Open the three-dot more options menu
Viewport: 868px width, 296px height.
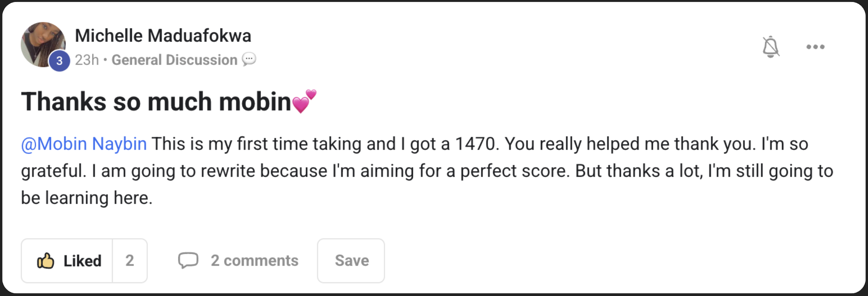point(815,47)
